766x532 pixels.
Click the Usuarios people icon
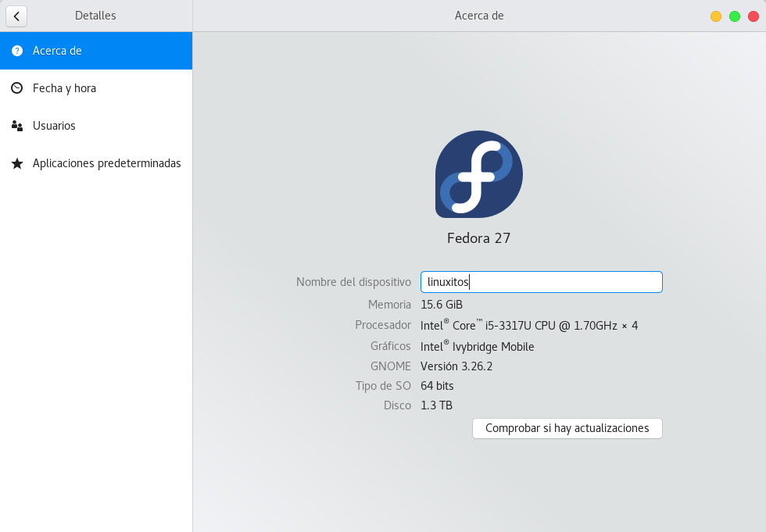[17, 126]
